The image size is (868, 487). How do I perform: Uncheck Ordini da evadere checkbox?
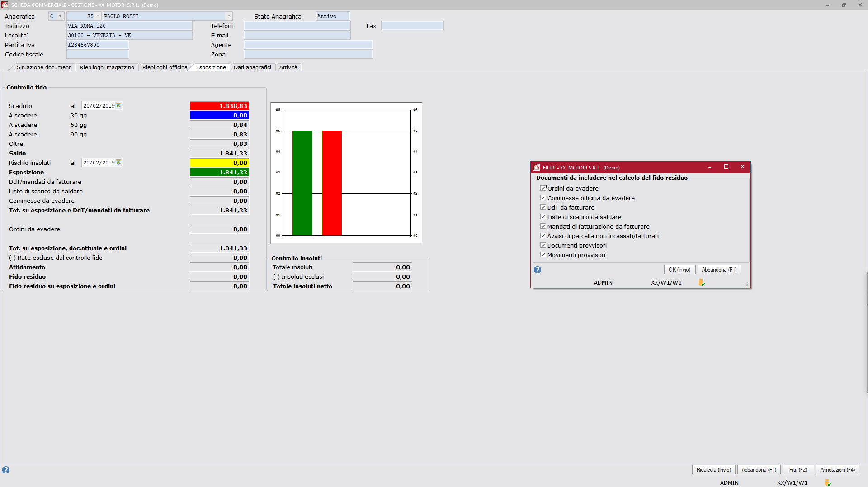point(543,188)
